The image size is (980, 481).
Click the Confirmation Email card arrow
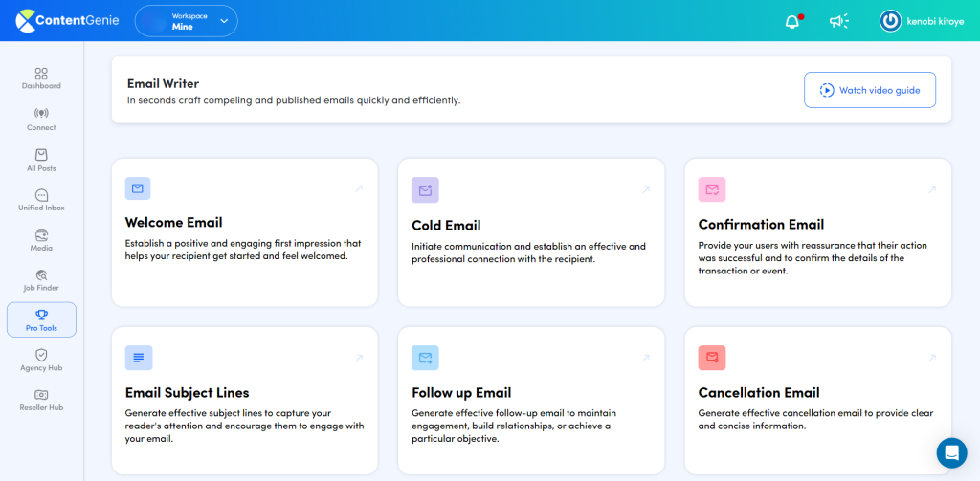pos(932,189)
